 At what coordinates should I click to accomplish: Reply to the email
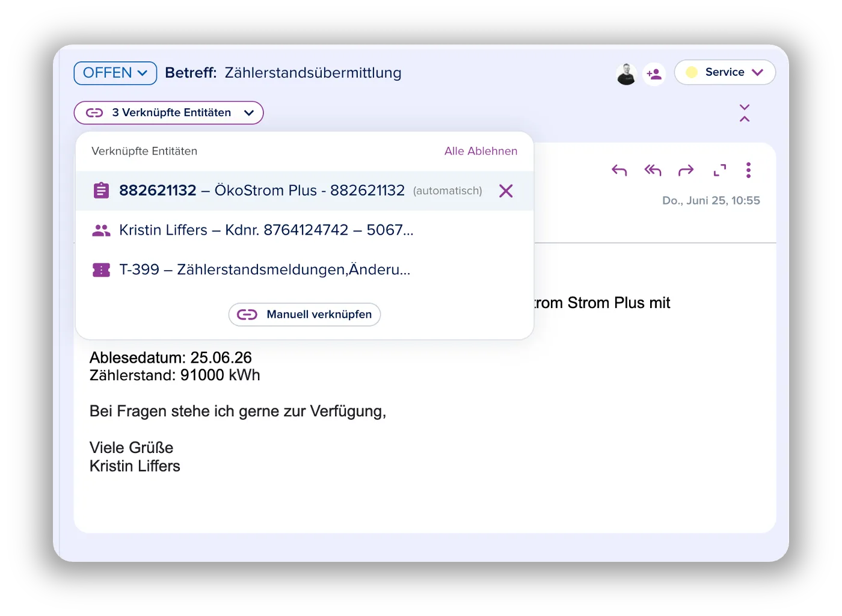[x=619, y=170]
